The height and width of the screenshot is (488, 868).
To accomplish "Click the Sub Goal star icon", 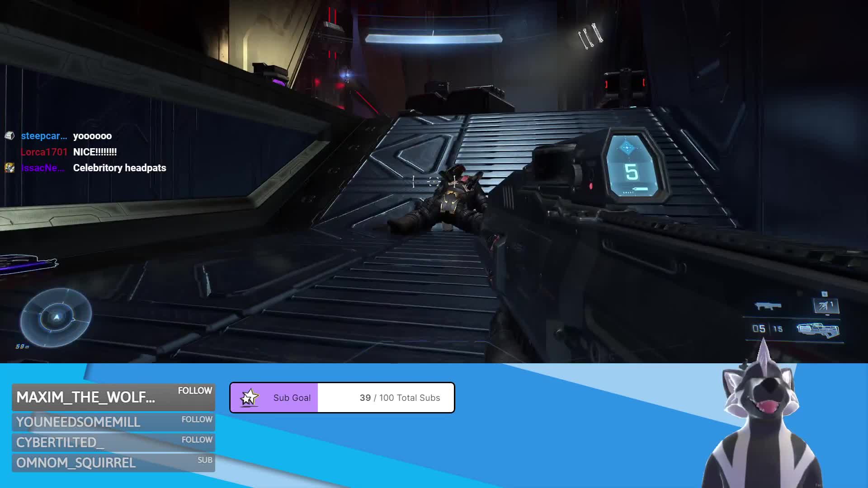I will (249, 398).
